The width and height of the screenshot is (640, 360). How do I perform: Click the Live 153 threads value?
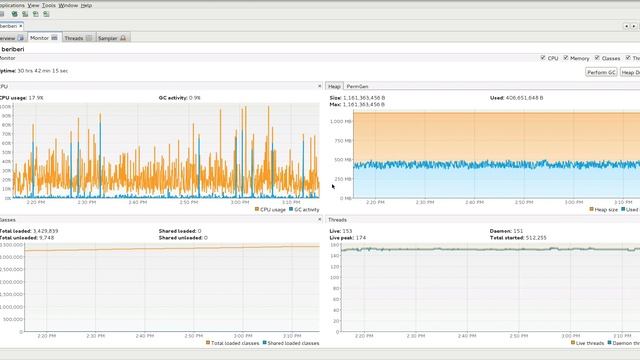347,231
